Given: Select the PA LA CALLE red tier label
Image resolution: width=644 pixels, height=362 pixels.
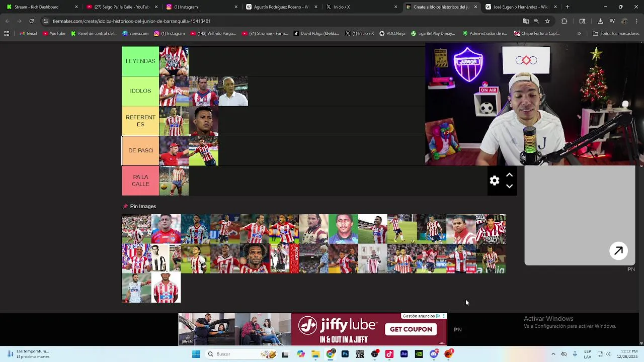Looking at the screenshot, I should point(140,180).
